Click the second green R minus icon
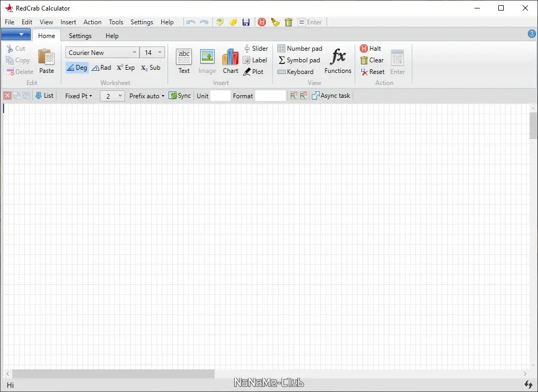Screen dimensions: 538x392 303,96
